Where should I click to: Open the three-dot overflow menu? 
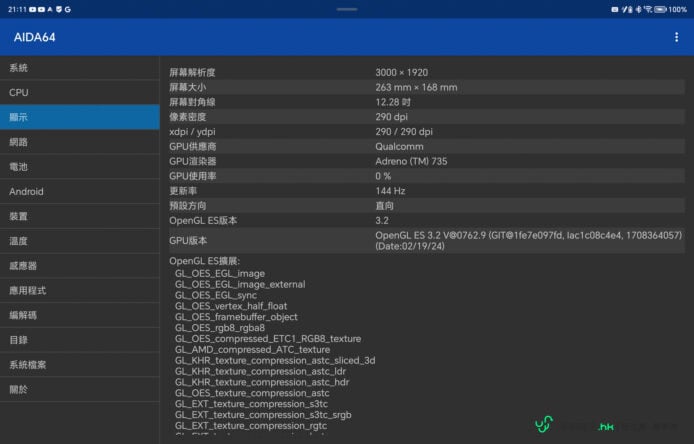click(676, 37)
